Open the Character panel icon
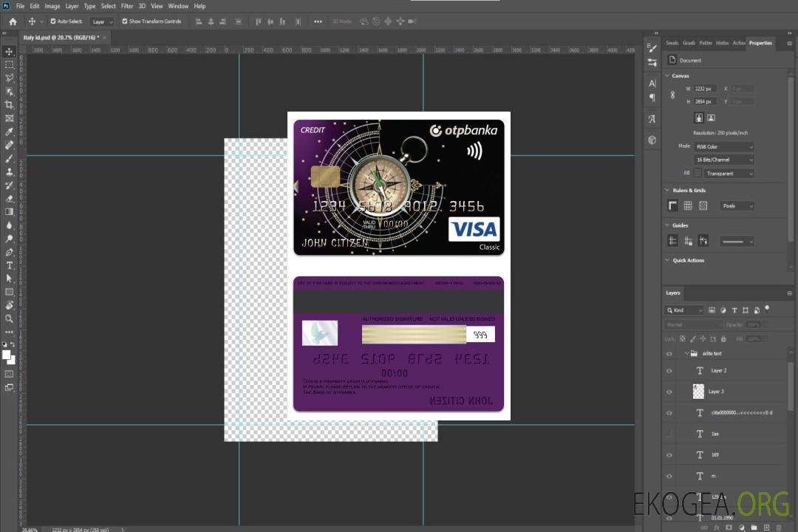Viewport: 798px width, 532px height. tap(652, 83)
